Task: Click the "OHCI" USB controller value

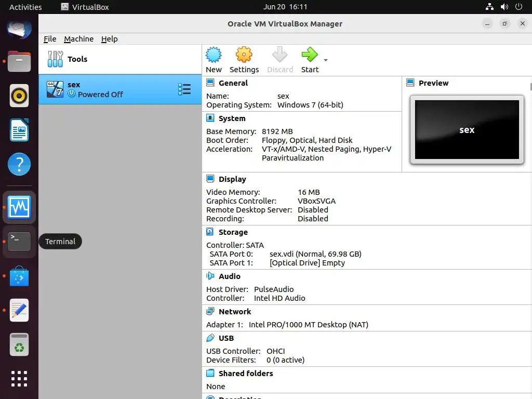Action: coord(275,351)
